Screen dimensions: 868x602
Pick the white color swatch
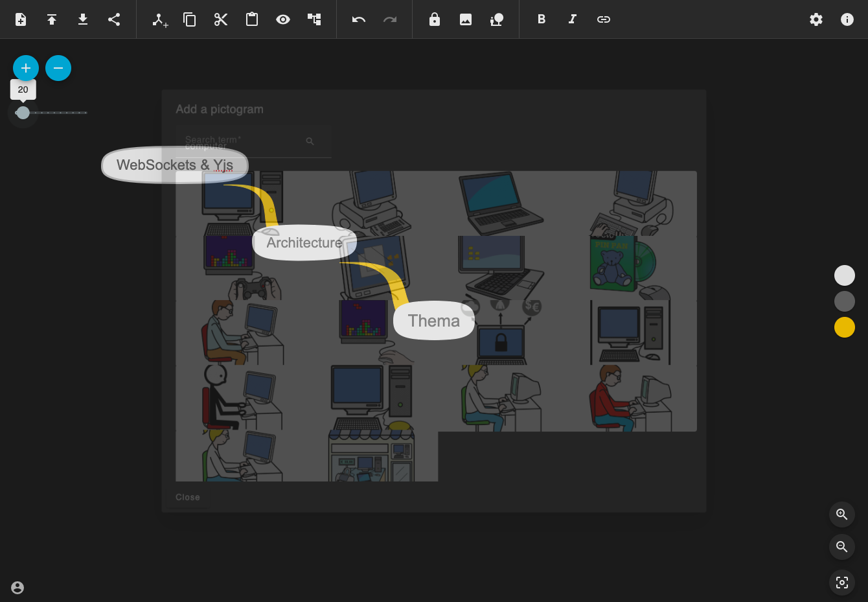pos(845,275)
